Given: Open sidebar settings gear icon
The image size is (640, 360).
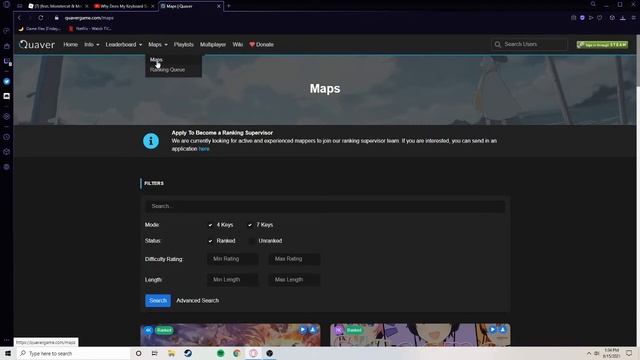Looking at the screenshot, I should [7, 167].
